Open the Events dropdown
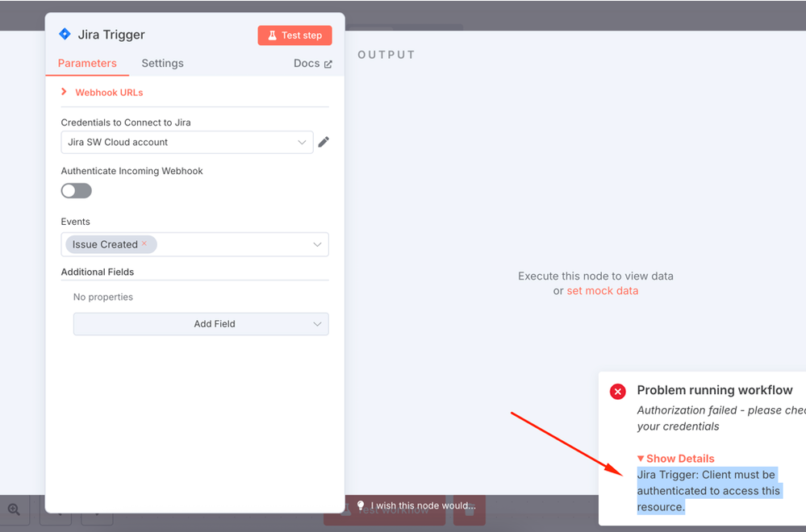 [x=194, y=244]
